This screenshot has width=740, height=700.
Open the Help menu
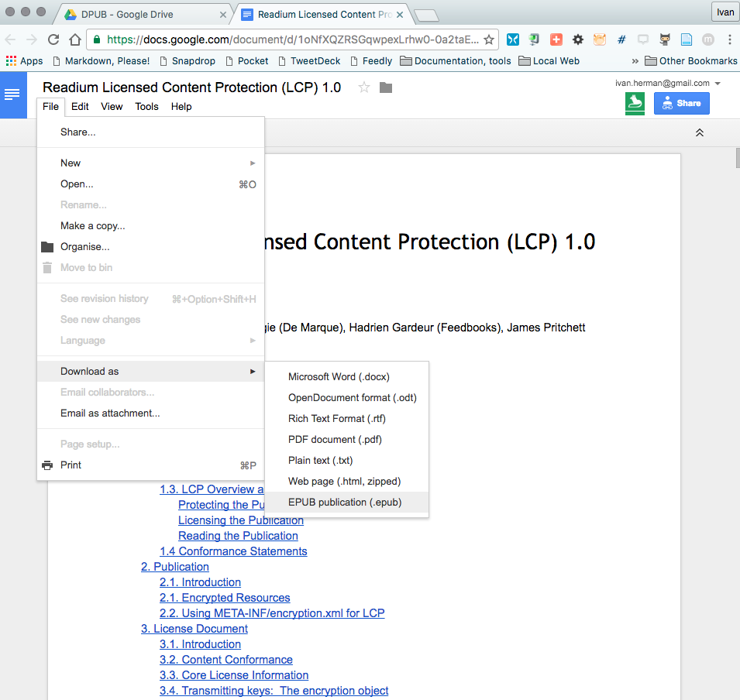coord(181,107)
